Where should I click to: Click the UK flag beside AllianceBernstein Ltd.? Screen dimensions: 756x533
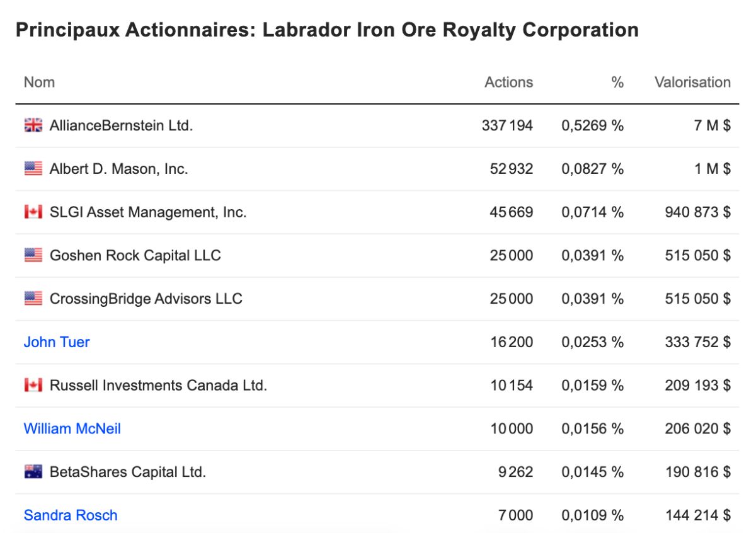point(33,125)
